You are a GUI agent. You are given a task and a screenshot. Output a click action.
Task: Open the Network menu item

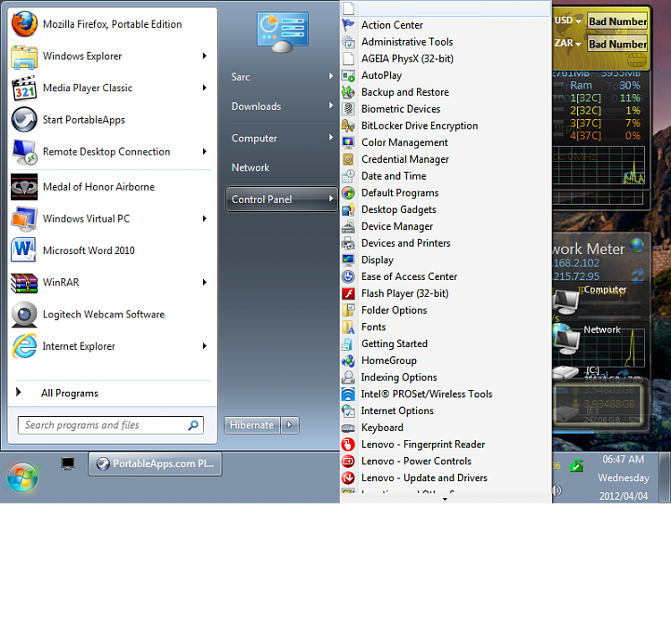pyautogui.click(x=282, y=167)
